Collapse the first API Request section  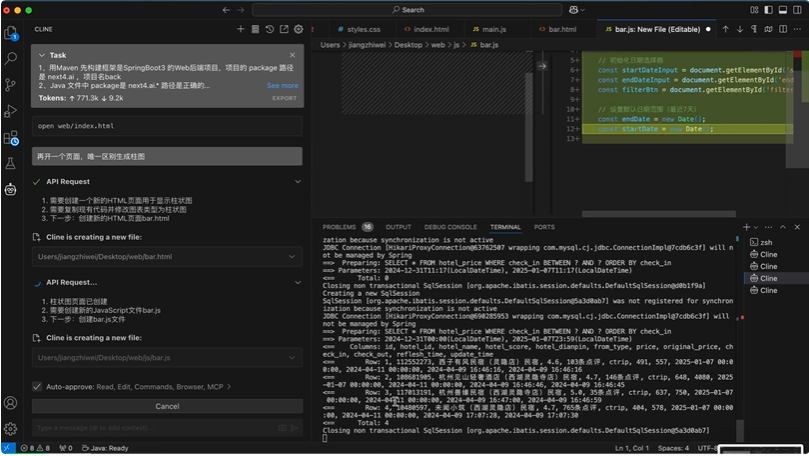(x=298, y=182)
